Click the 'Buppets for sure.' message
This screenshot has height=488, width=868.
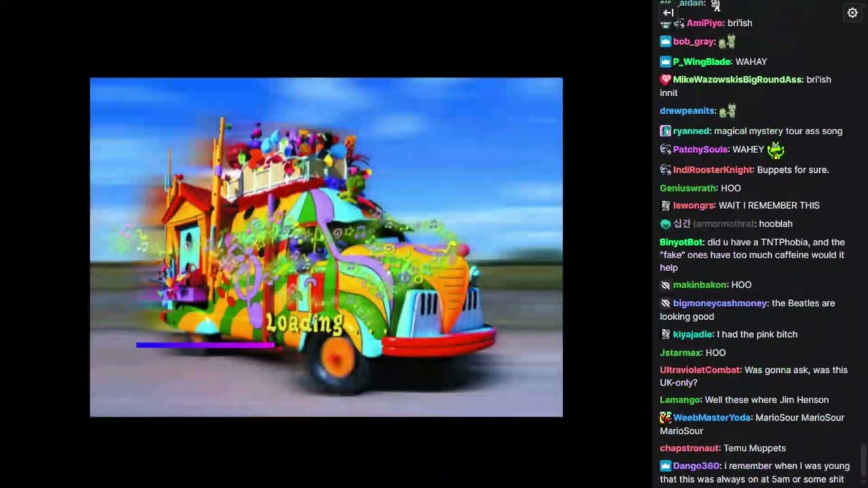[793, 169]
